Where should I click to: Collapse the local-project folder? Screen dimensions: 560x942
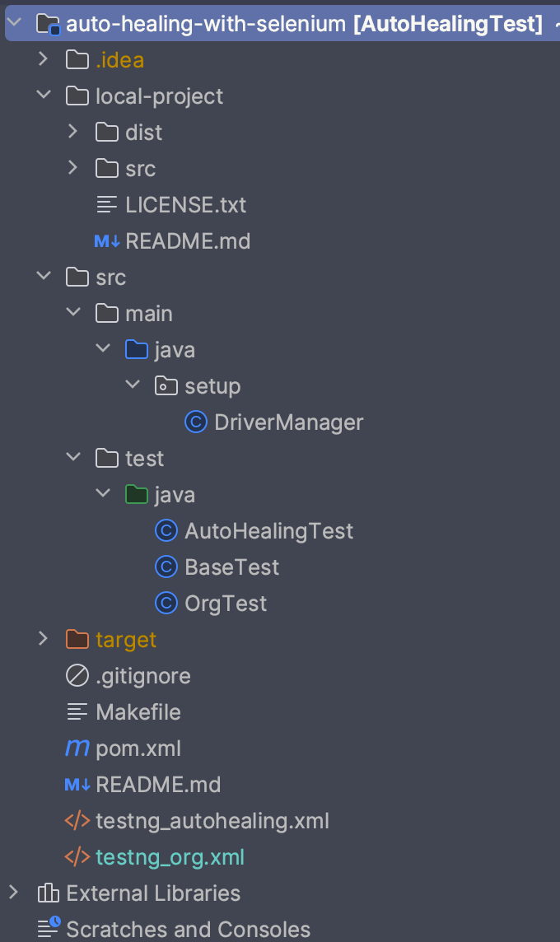44,96
